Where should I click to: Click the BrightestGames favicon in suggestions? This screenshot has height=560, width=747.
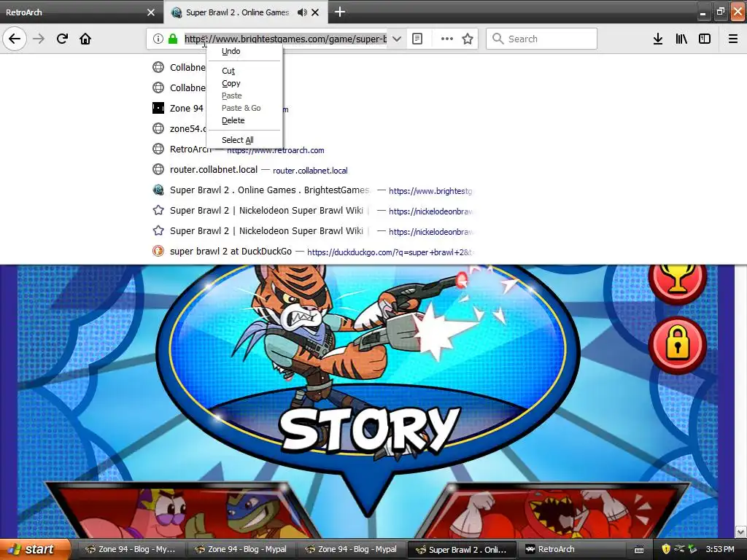(x=158, y=190)
